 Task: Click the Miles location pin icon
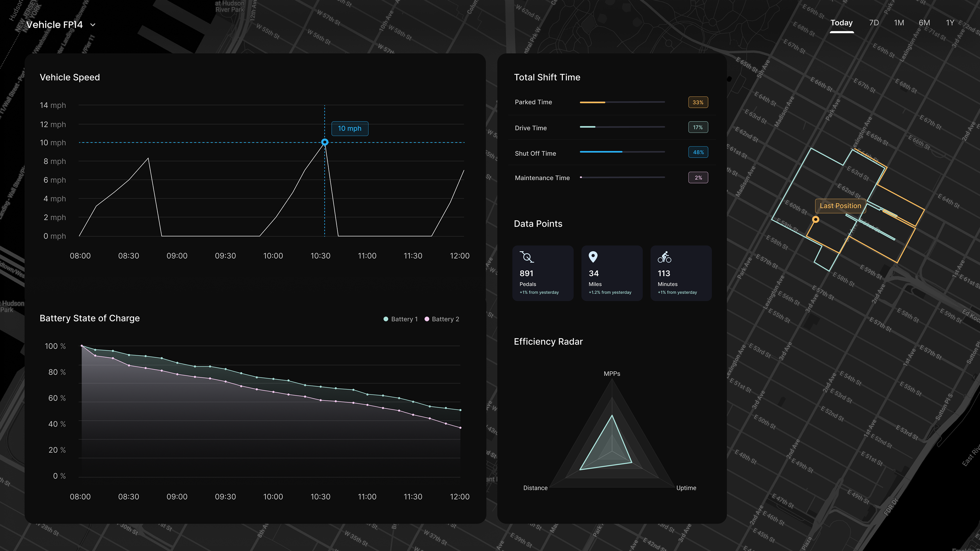[x=593, y=257]
